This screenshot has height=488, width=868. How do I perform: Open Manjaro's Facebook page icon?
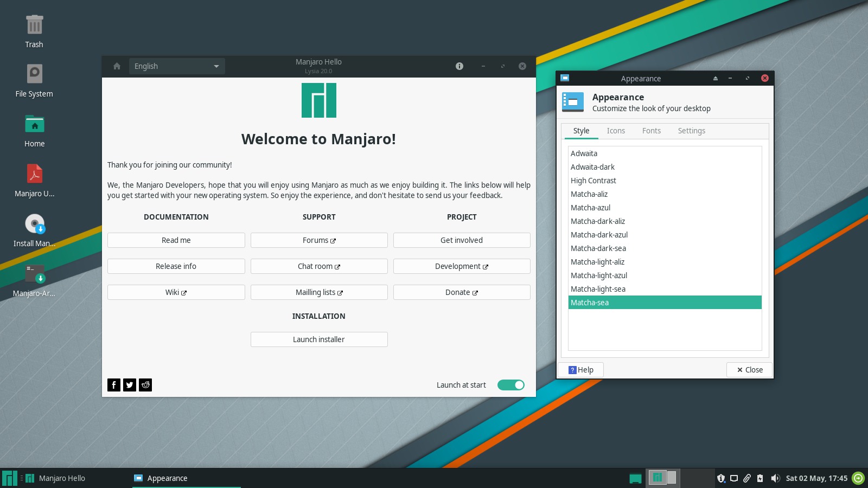114,385
